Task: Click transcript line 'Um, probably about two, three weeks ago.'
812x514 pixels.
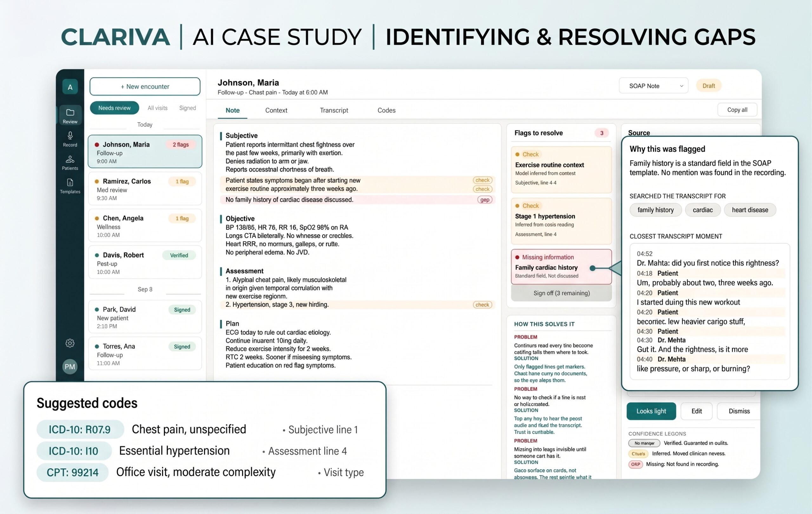Action: [705, 283]
